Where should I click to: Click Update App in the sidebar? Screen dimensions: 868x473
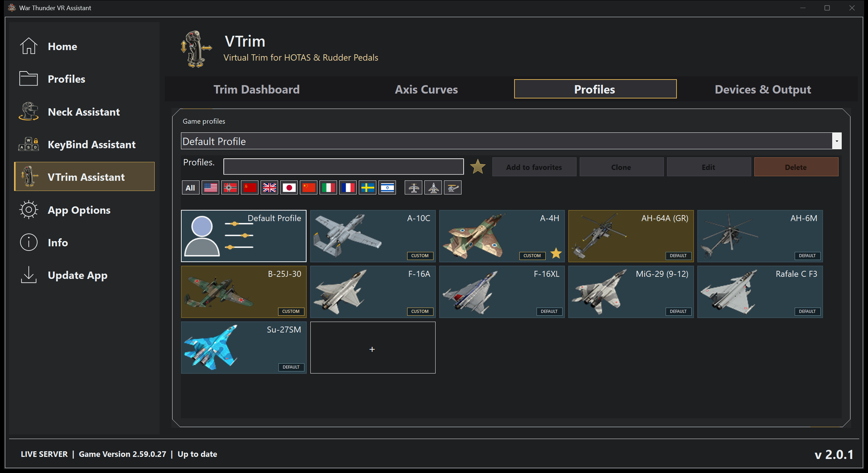point(84,275)
